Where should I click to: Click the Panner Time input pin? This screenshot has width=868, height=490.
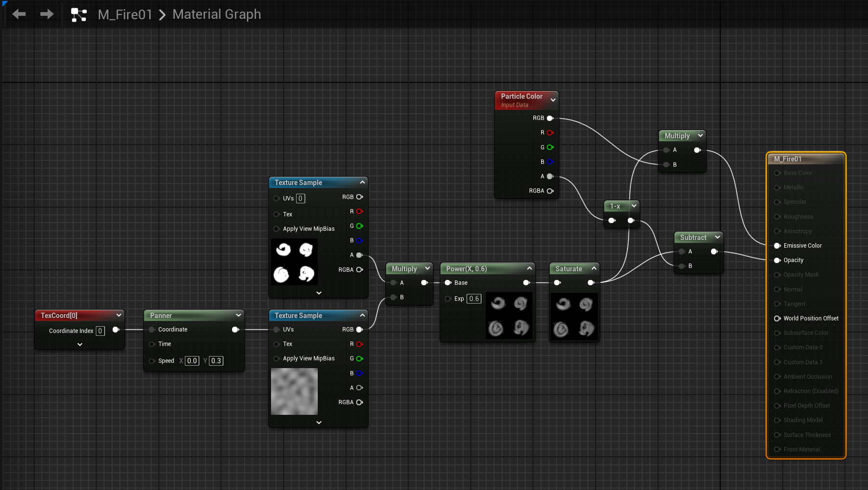152,344
